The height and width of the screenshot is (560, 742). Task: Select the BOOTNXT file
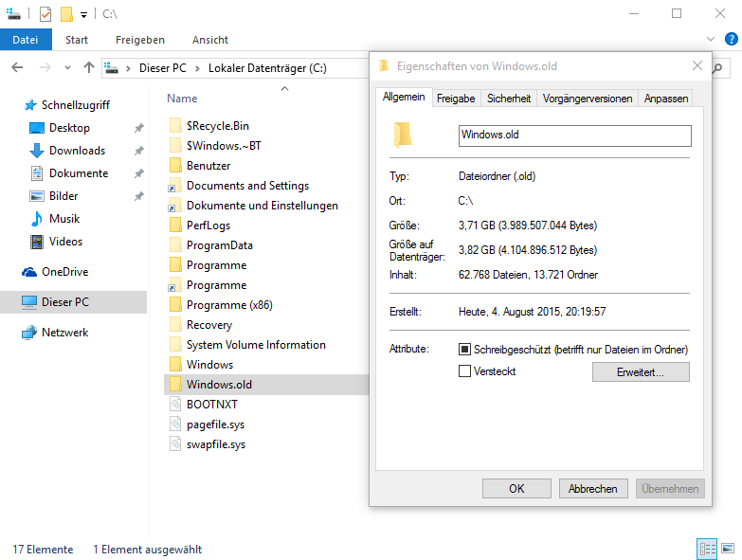click(212, 405)
